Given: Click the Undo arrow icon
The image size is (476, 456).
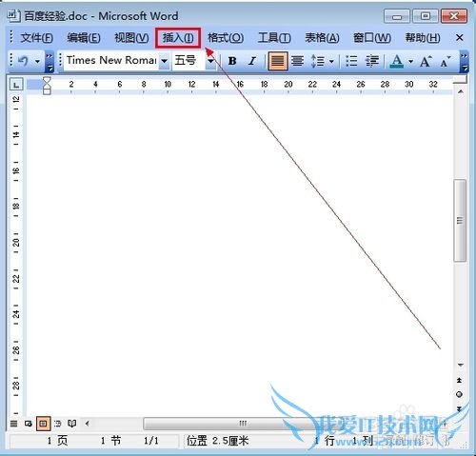Looking at the screenshot, I should pos(24,60).
